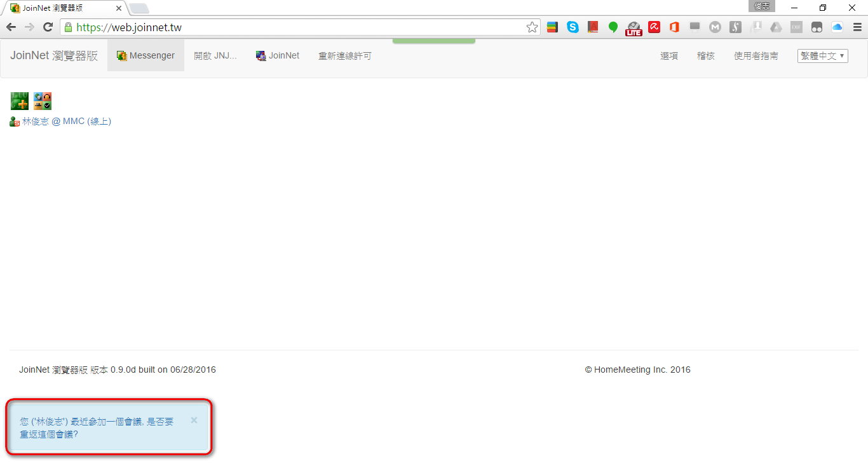Open a new browser tab
Viewport: 868px width, 463px height.
coord(139,8)
